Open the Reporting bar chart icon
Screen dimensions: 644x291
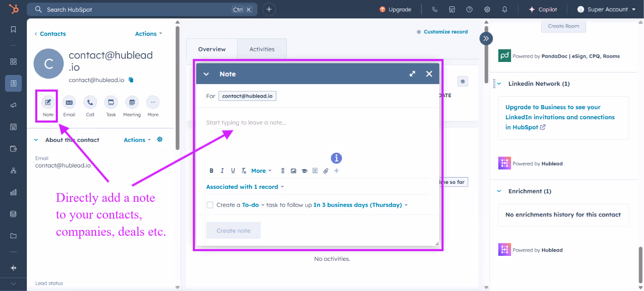[13, 192]
